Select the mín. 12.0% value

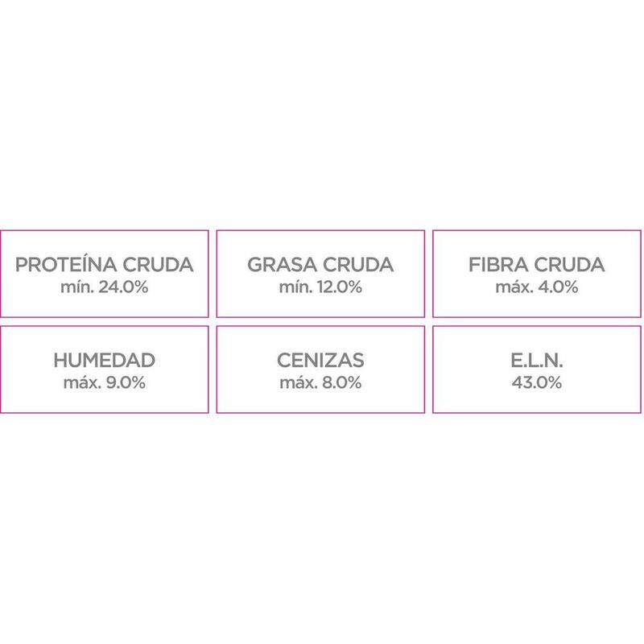320,287
